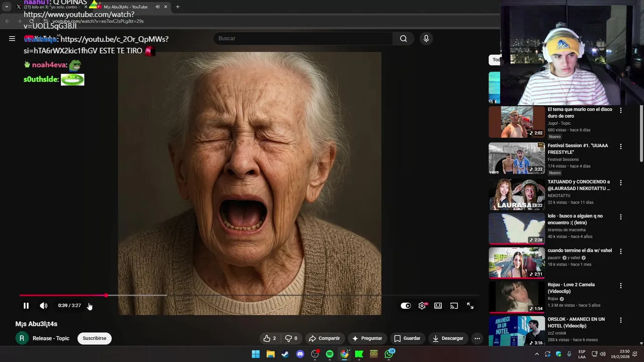
Task: Enter fullscreen mode in the player
Action: click(470, 306)
